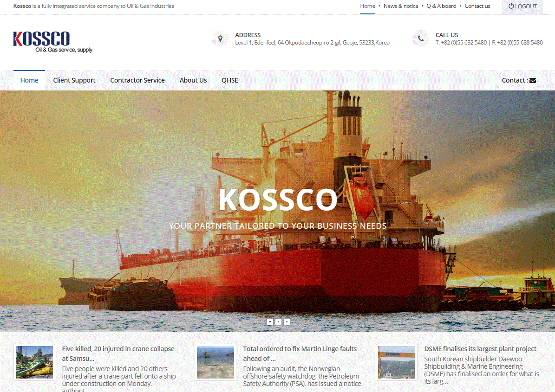Open the Q & A board link
Image resolution: width=555 pixels, height=392 pixels.
pos(441,6)
